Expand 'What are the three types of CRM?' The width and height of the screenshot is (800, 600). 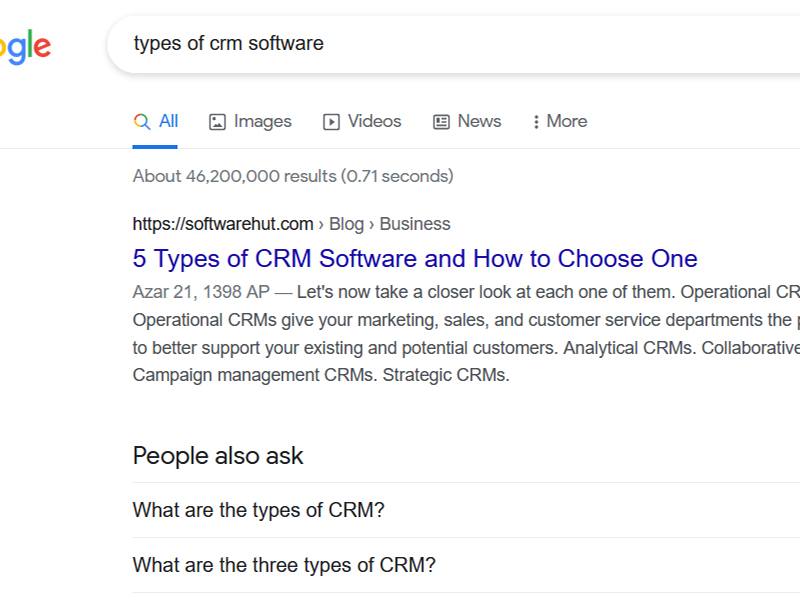[x=284, y=565]
